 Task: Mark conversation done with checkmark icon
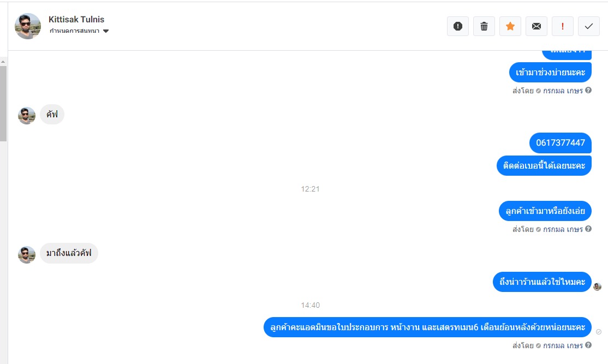click(x=588, y=26)
